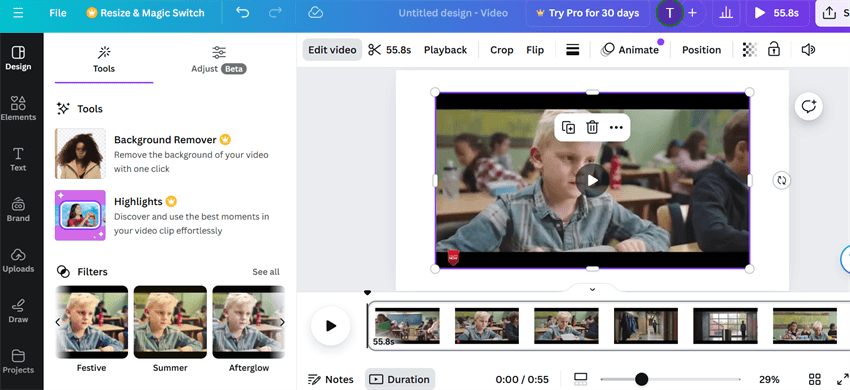Click the Edit video button
Viewport: 850px width, 390px height.
coord(332,50)
